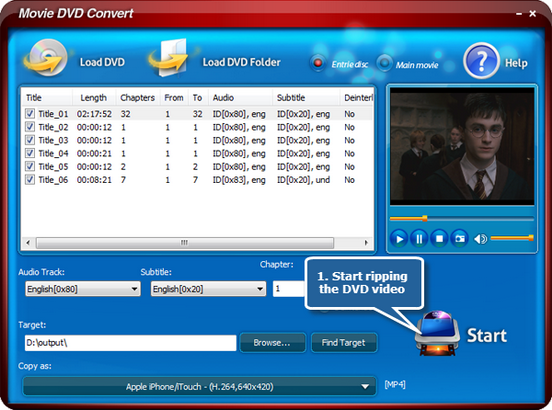The height and width of the screenshot is (410, 552).
Task: Start ripping with the Start icon
Action: point(438,333)
